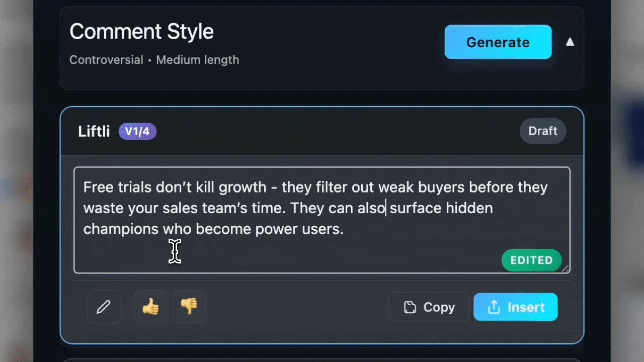Click inside the comment text area
This screenshot has height=362, width=644.
(322, 220)
